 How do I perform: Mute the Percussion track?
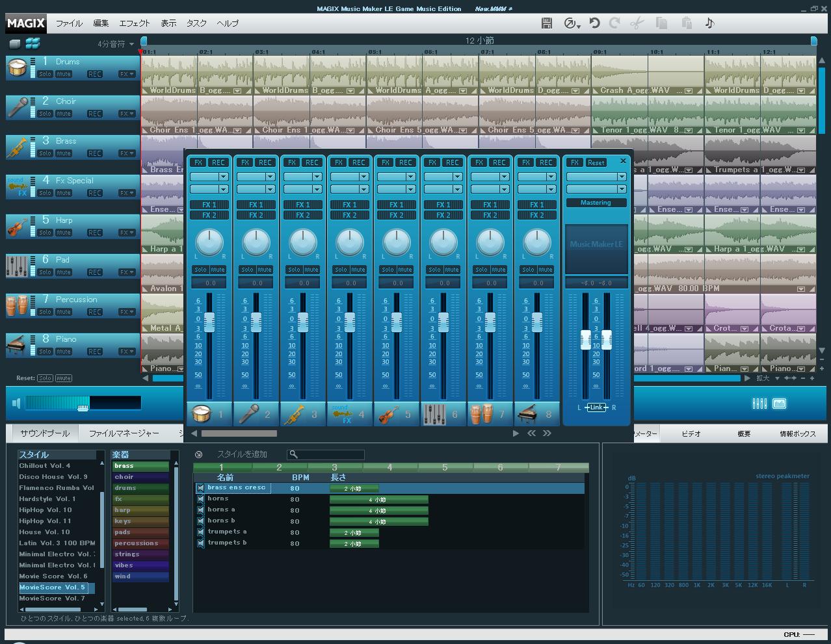pos(64,312)
